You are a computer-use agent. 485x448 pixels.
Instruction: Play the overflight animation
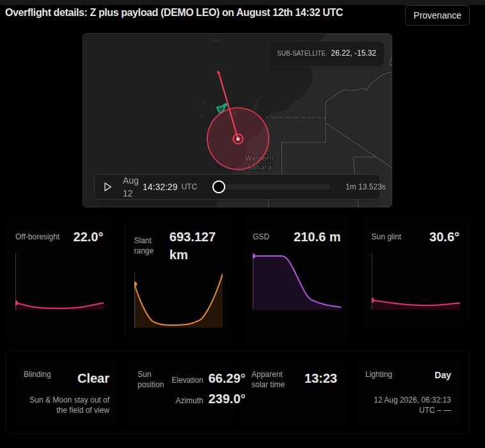107,187
